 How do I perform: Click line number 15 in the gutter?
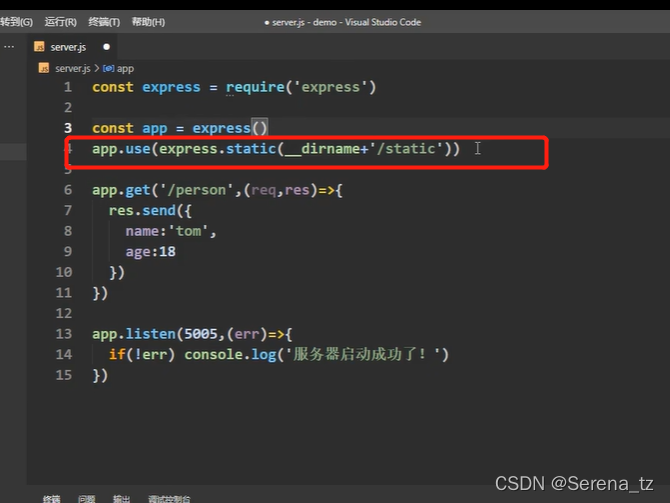[64, 375]
